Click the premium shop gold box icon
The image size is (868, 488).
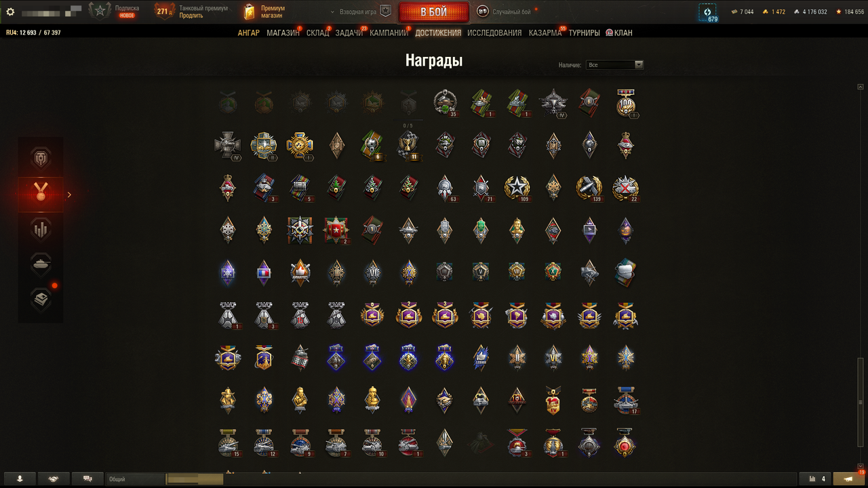tap(250, 12)
